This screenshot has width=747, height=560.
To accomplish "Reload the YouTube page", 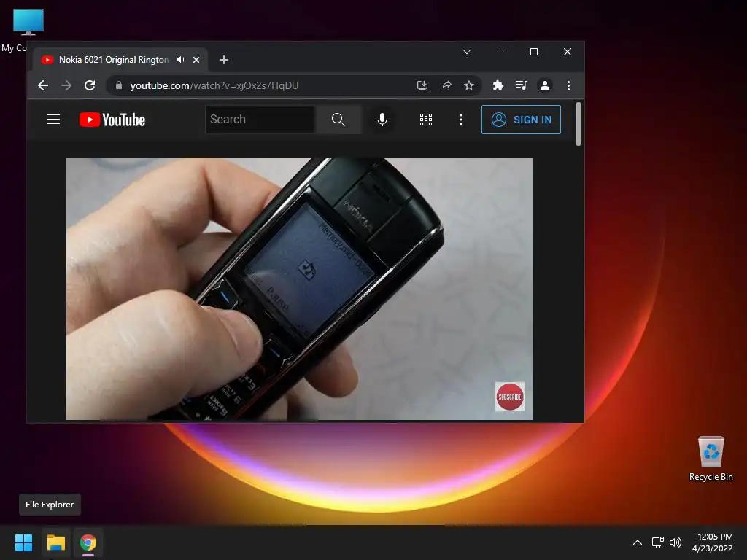I will [90, 85].
